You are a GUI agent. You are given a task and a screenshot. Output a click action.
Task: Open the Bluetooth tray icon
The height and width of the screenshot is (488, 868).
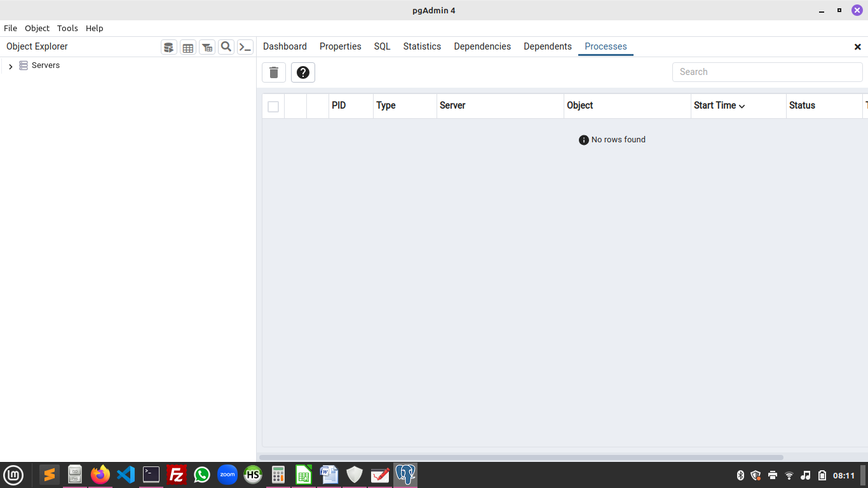click(x=740, y=475)
